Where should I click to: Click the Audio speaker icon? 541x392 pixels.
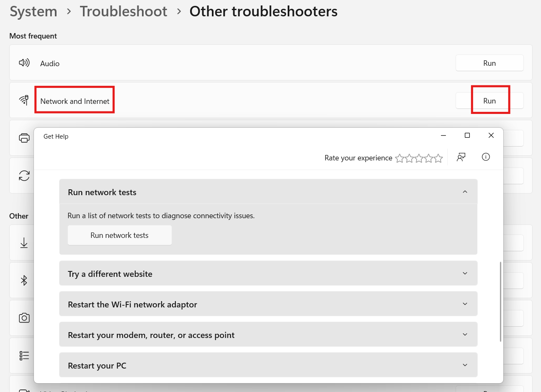point(24,62)
